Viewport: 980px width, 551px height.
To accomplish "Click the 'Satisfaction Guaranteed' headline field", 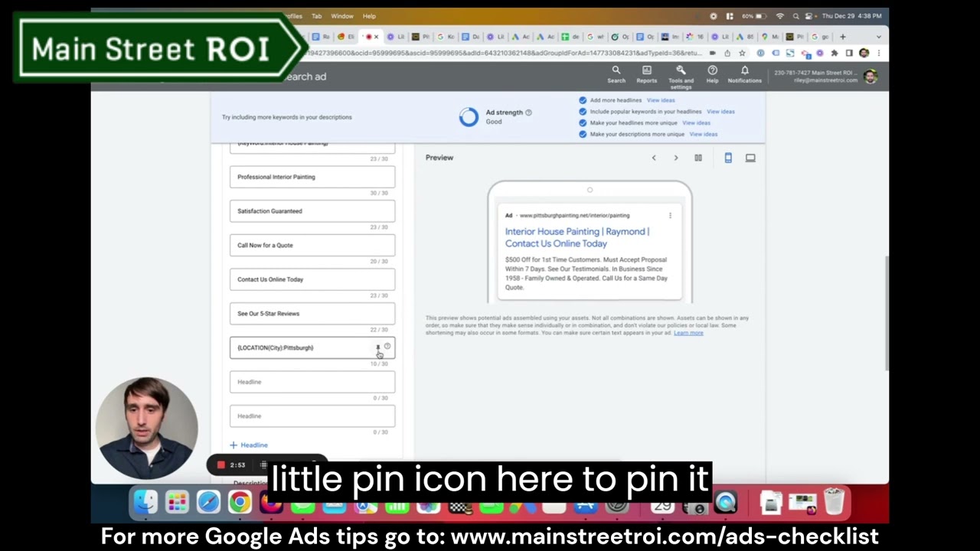I will (x=312, y=211).
